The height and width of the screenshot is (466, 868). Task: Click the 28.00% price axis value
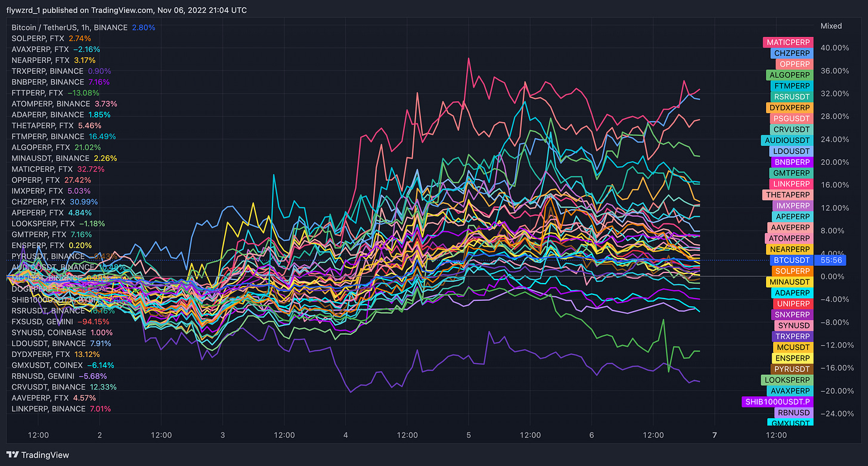tap(835, 116)
